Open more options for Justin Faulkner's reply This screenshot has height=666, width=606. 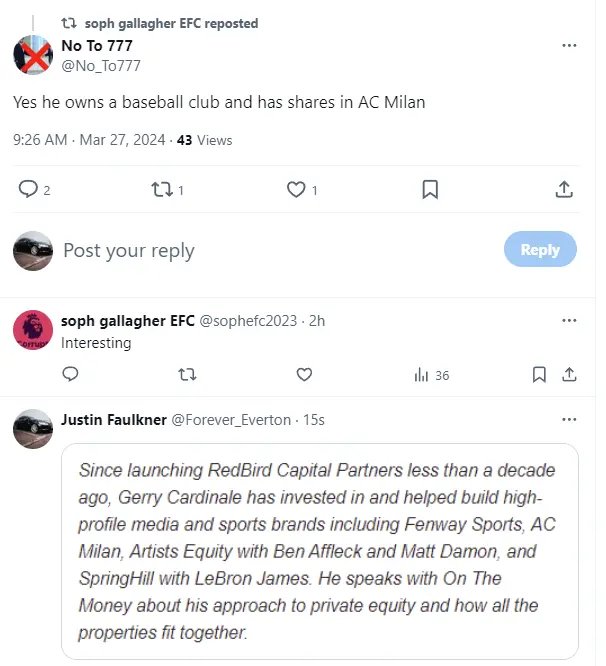(x=569, y=420)
